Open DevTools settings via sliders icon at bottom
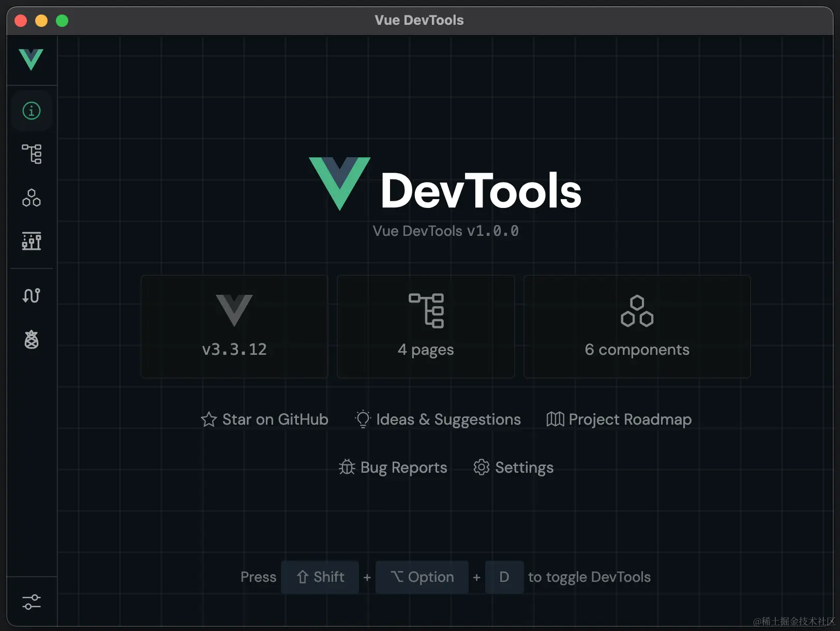This screenshot has height=631, width=840. (31, 602)
